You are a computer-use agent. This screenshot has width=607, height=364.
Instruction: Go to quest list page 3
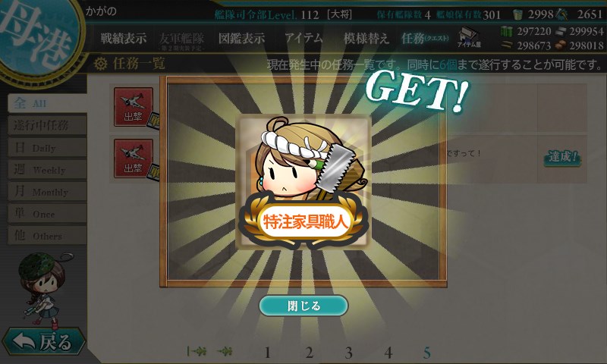coord(348,353)
